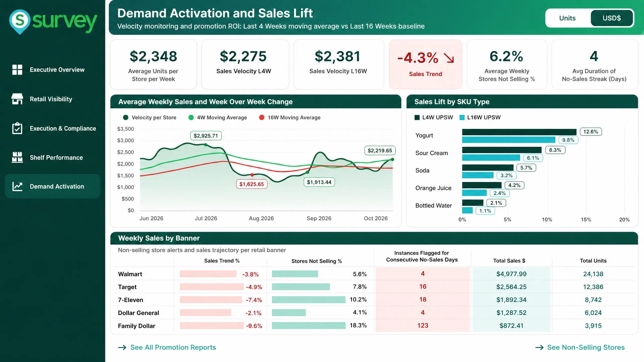Click Yogurt L4W bar at 12.6%
The height and width of the screenshot is (362, 644).
click(x=519, y=132)
